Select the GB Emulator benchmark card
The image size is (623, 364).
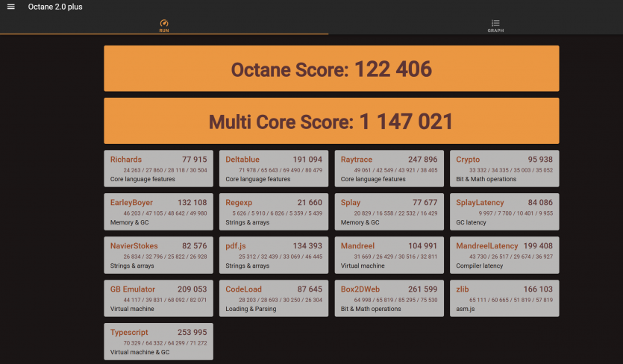(158, 298)
